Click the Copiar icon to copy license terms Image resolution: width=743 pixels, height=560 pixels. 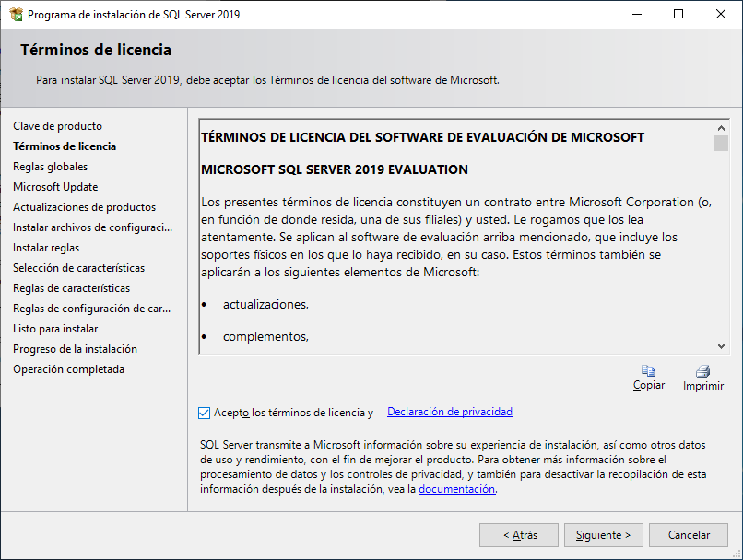[648, 370]
